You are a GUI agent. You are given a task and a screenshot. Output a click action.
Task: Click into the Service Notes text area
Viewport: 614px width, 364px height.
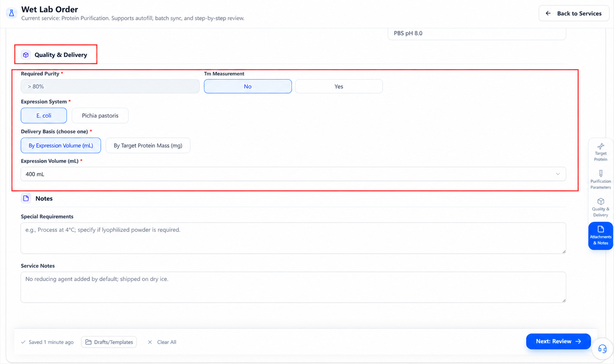pyautogui.click(x=293, y=287)
